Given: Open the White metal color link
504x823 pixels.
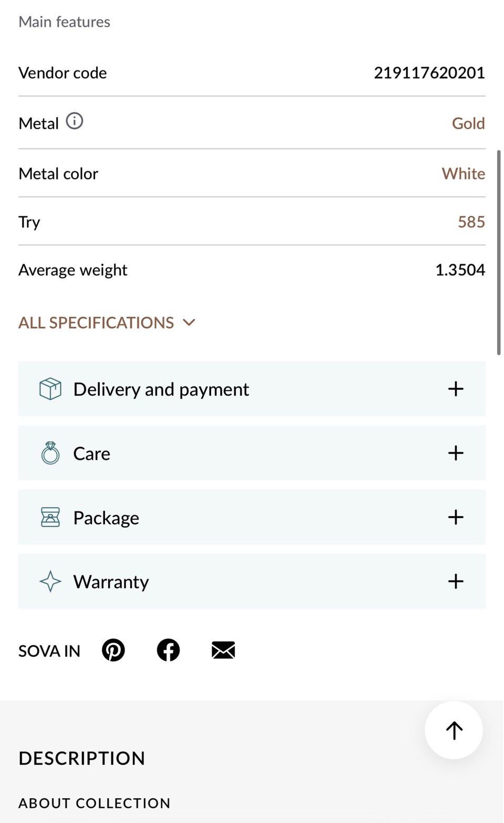Looking at the screenshot, I should [463, 174].
